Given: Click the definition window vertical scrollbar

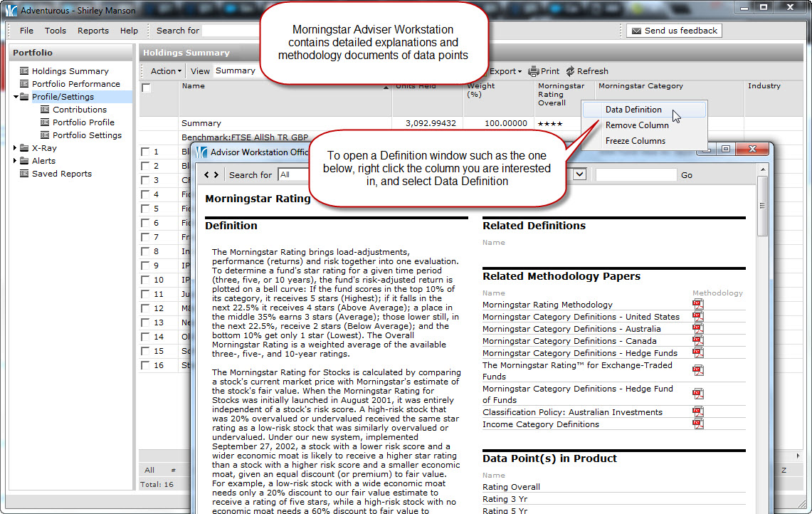Looking at the screenshot, I should [762, 206].
